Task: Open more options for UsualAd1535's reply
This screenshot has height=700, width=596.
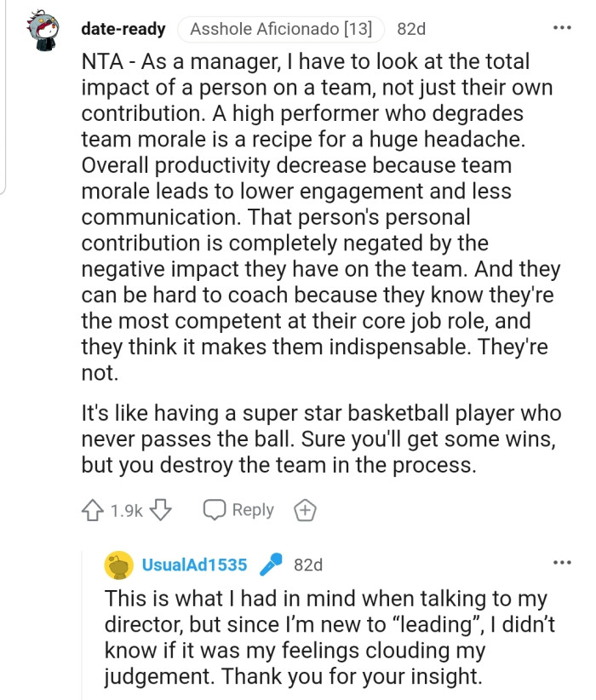Action: coord(562,563)
